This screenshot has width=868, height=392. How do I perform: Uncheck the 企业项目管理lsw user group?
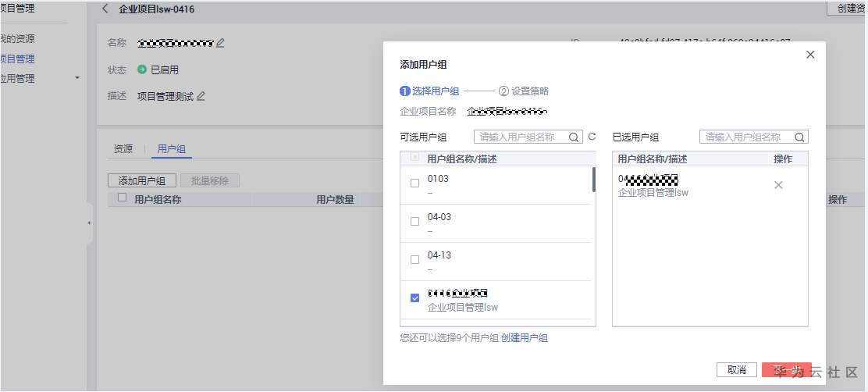pos(414,298)
